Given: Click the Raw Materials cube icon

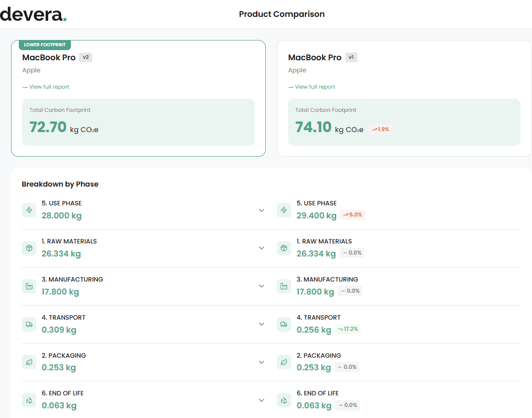Looking at the screenshot, I should pos(29,248).
